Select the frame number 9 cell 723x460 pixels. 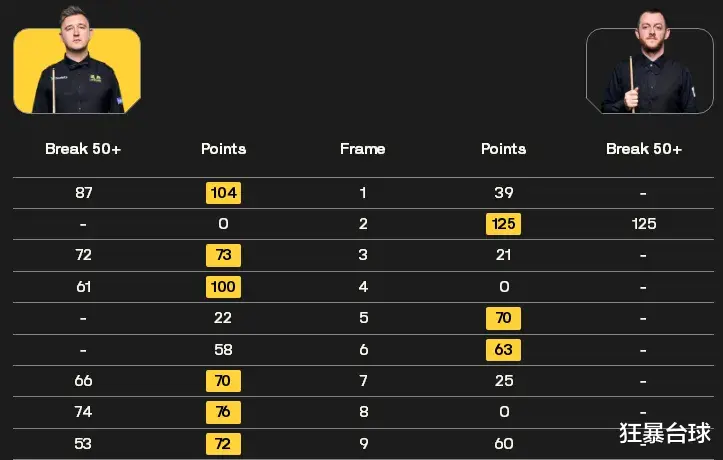click(x=363, y=443)
